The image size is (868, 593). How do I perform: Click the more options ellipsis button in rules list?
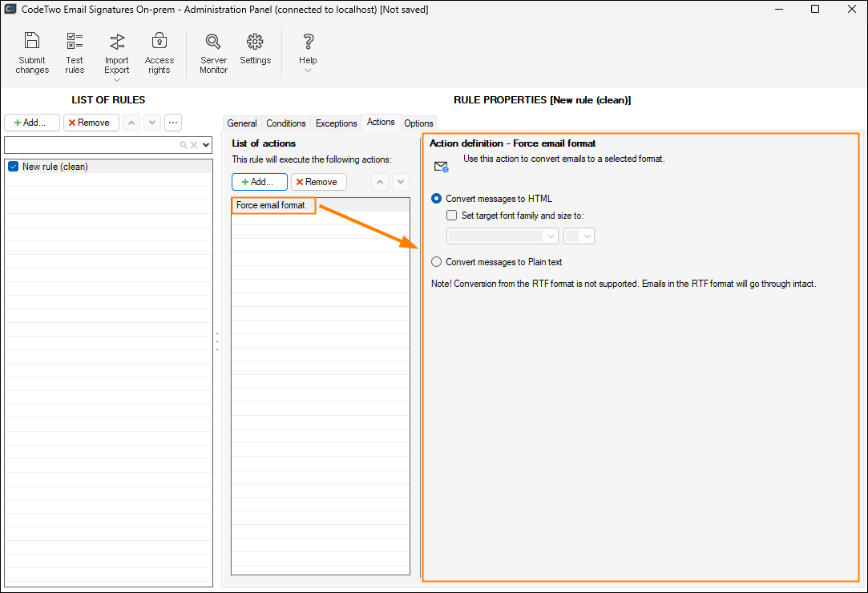click(173, 123)
